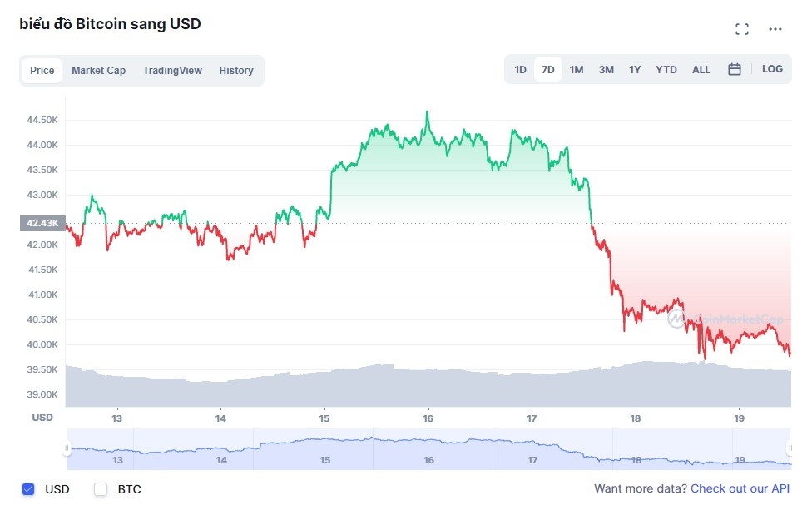
Task: Open the Check out our API link
Action: click(740, 488)
